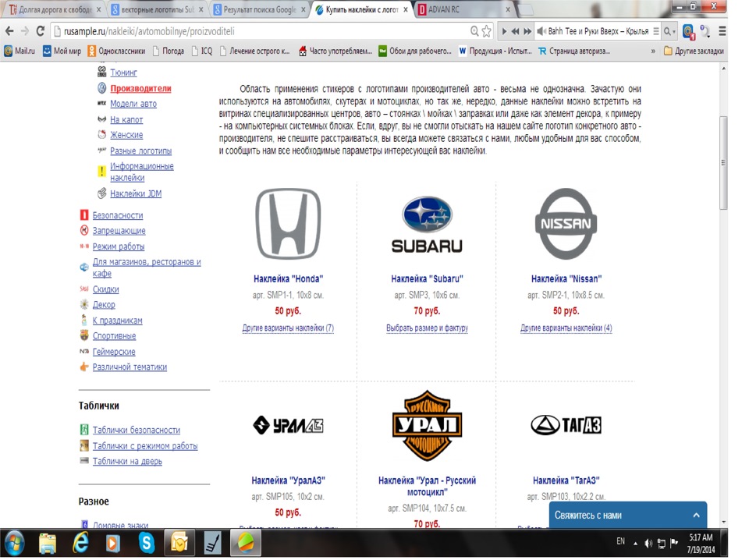Open the ICQ bookmark
This screenshot has height=560, width=749.
pos(201,51)
